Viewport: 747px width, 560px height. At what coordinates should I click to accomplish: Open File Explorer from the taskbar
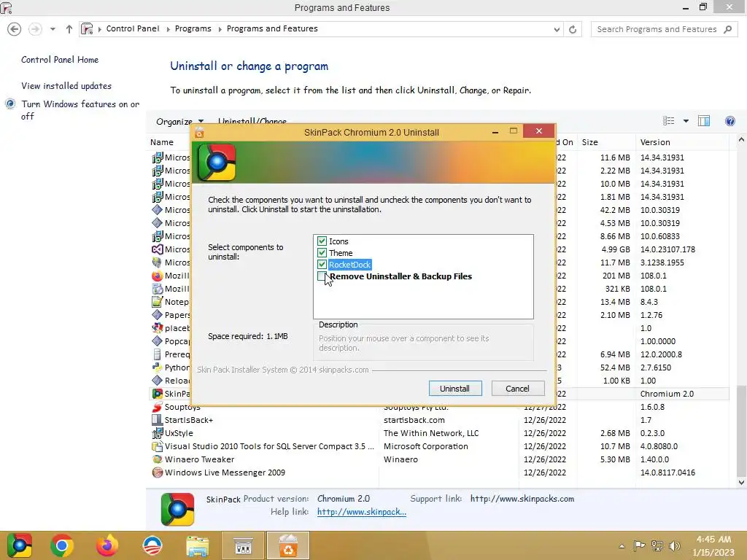point(197,546)
